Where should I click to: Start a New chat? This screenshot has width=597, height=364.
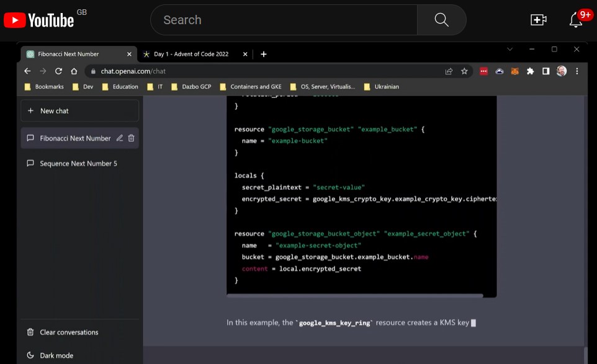tap(79, 111)
